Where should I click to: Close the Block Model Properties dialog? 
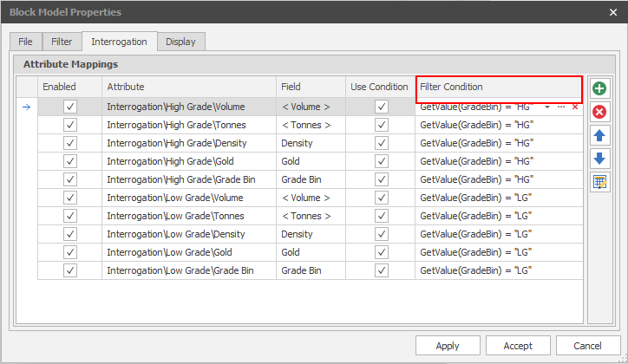[613, 12]
